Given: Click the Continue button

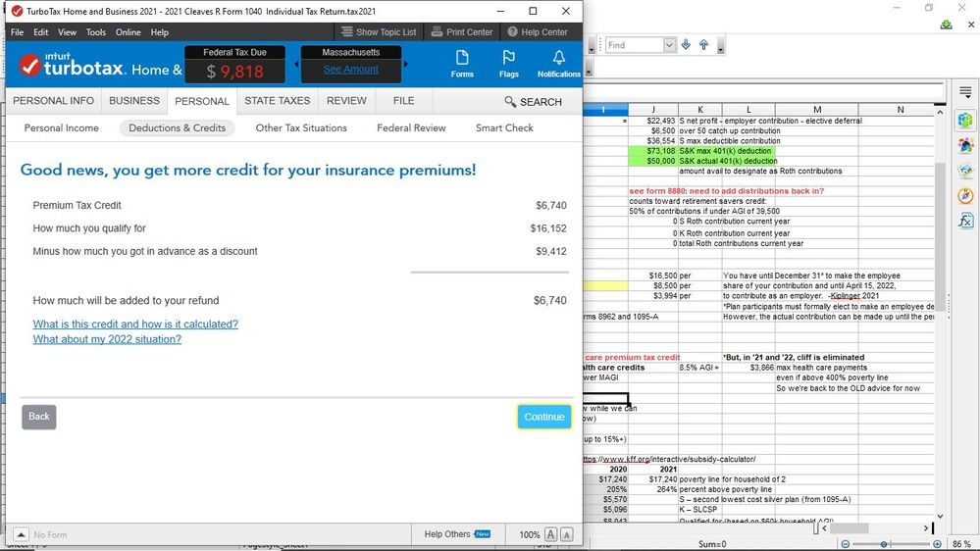Looking at the screenshot, I should 543,417.
